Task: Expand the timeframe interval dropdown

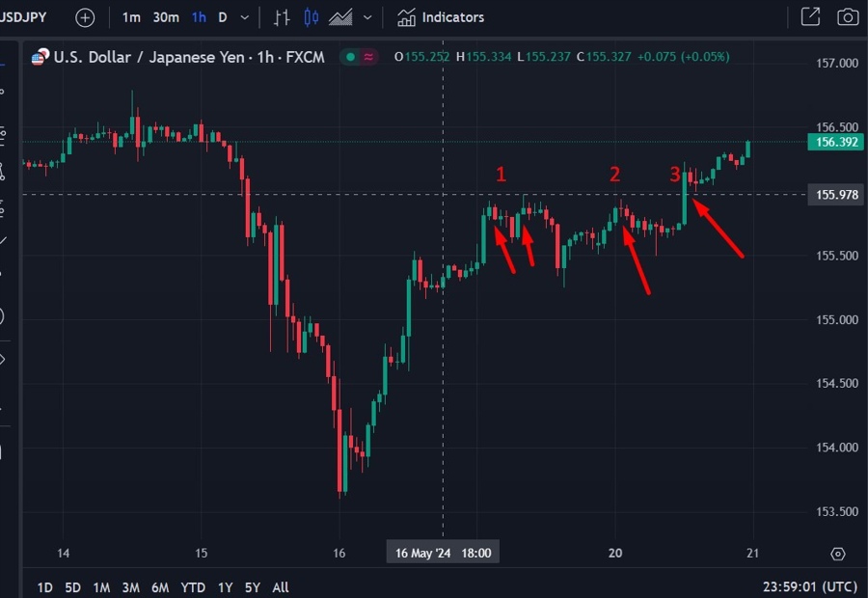Action: tap(245, 17)
